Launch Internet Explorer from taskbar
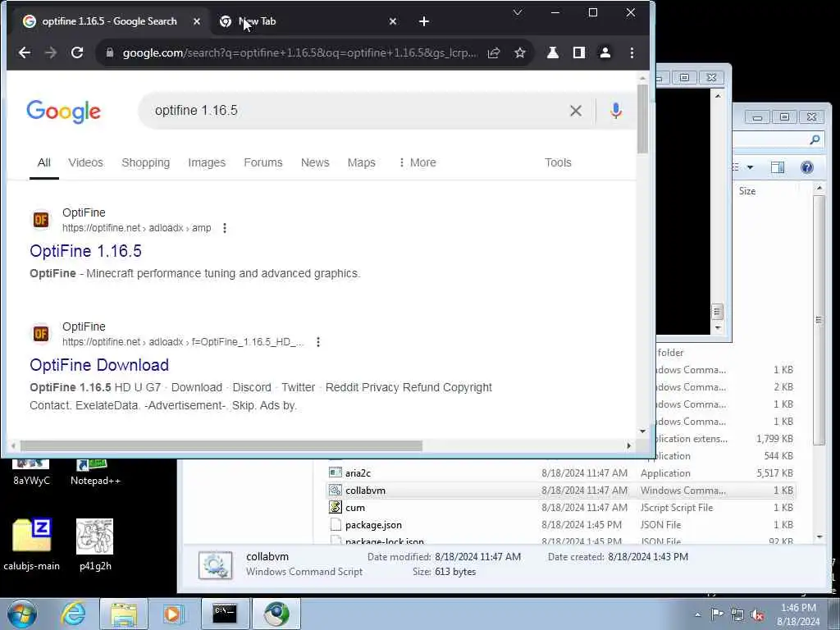The width and height of the screenshot is (840, 630). (73, 614)
